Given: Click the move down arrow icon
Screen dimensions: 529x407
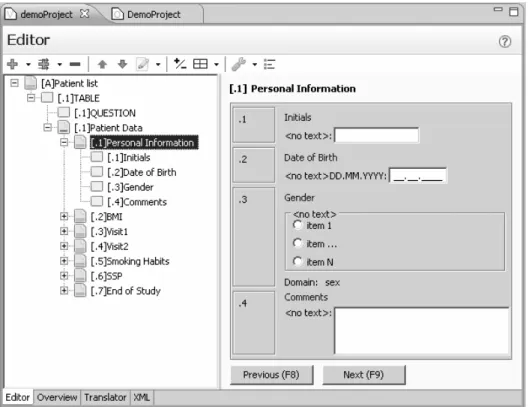Looking at the screenshot, I should point(122,64).
